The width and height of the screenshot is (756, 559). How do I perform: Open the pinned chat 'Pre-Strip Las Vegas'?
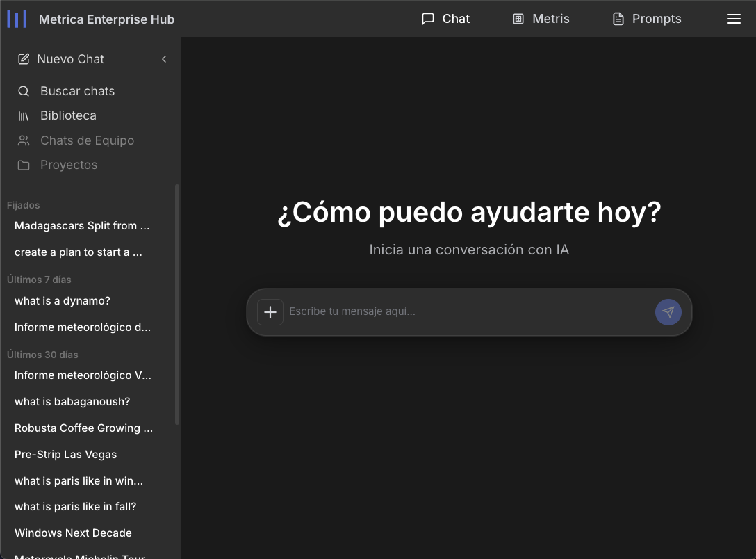tap(65, 454)
